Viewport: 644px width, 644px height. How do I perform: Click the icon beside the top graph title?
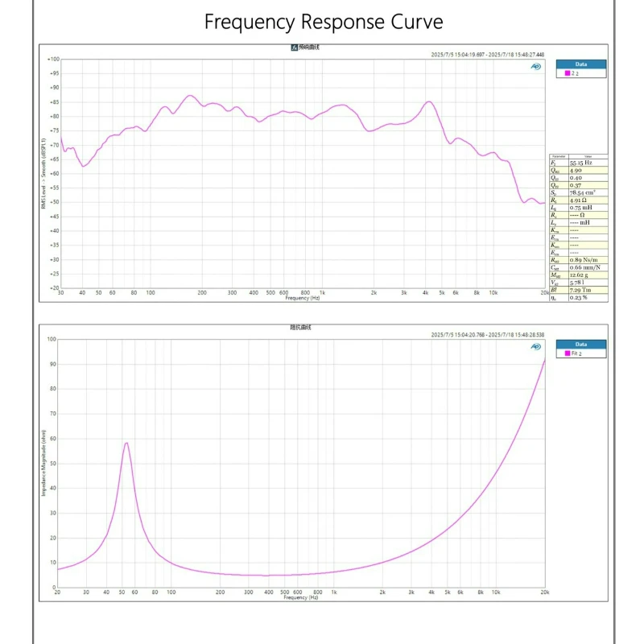pyautogui.click(x=294, y=47)
